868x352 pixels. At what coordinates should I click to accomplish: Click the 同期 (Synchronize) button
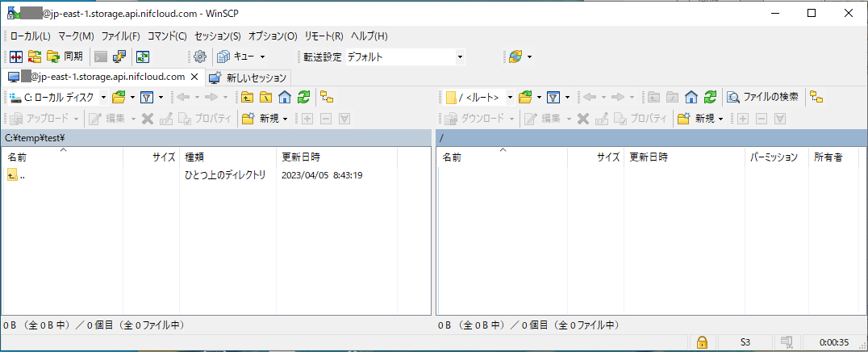(x=65, y=57)
